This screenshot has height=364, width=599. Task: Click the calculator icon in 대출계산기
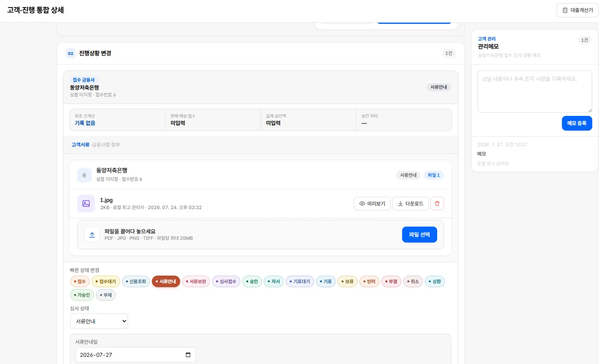point(565,10)
